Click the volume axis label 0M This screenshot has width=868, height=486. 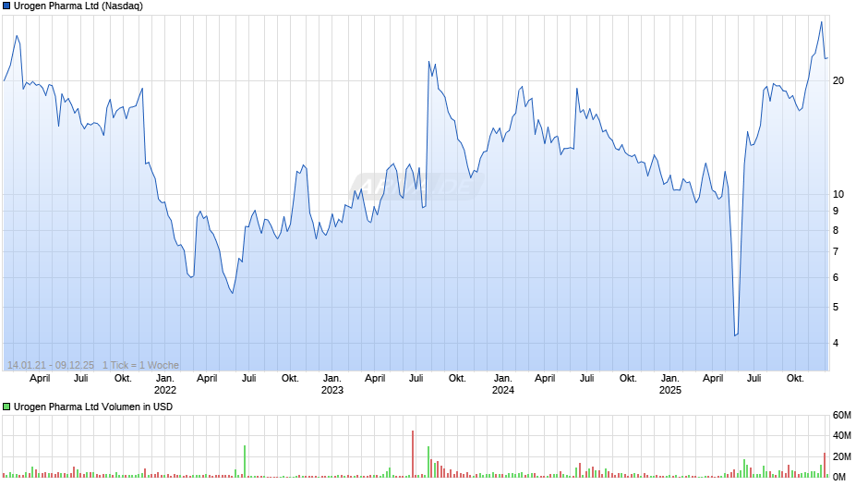coord(839,477)
